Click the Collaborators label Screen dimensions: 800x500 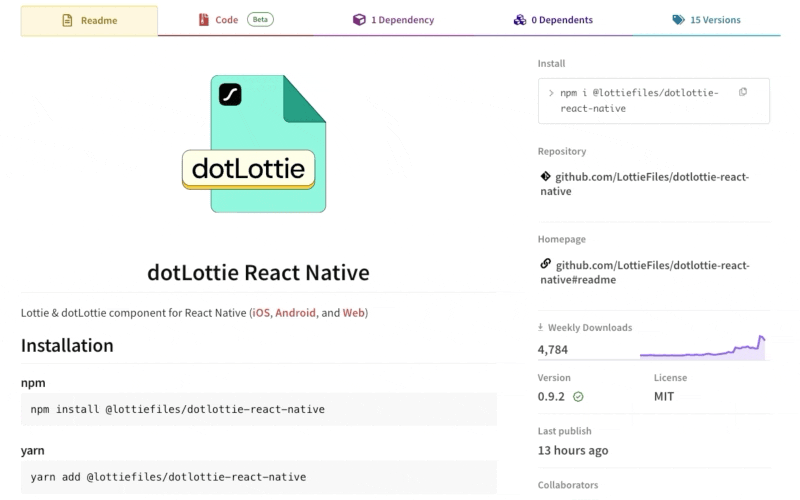click(568, 485)
